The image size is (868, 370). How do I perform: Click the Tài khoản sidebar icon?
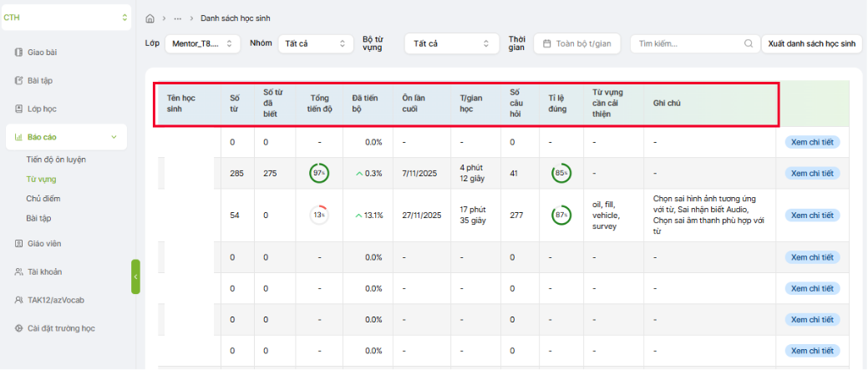pyautogui.click(x=18, y=271)
